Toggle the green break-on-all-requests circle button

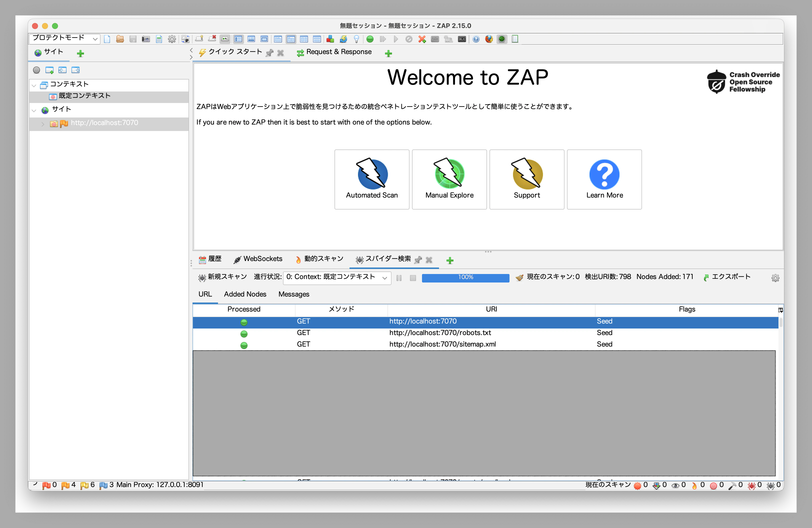(x=370, y=39)
